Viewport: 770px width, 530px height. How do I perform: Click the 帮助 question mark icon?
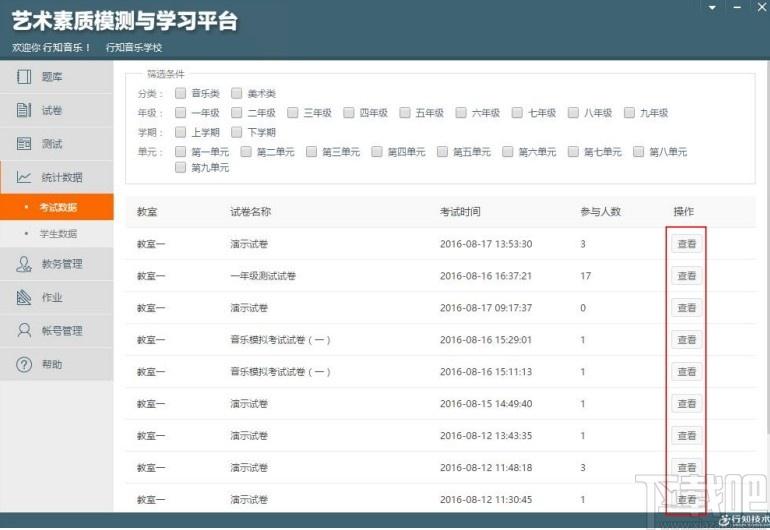pyautogui.click(x=24, y=364)
